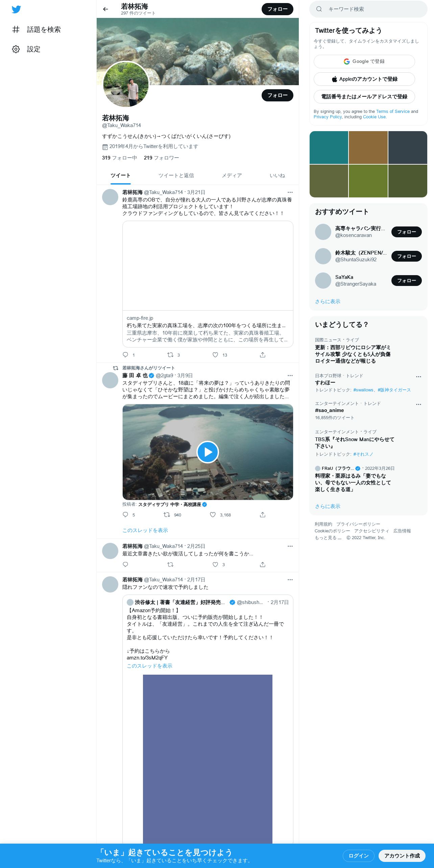Share the 2月25日 tweet
The width and height of the screenshot is (434, 868).
pyautogui.click(x=263, y=564)
